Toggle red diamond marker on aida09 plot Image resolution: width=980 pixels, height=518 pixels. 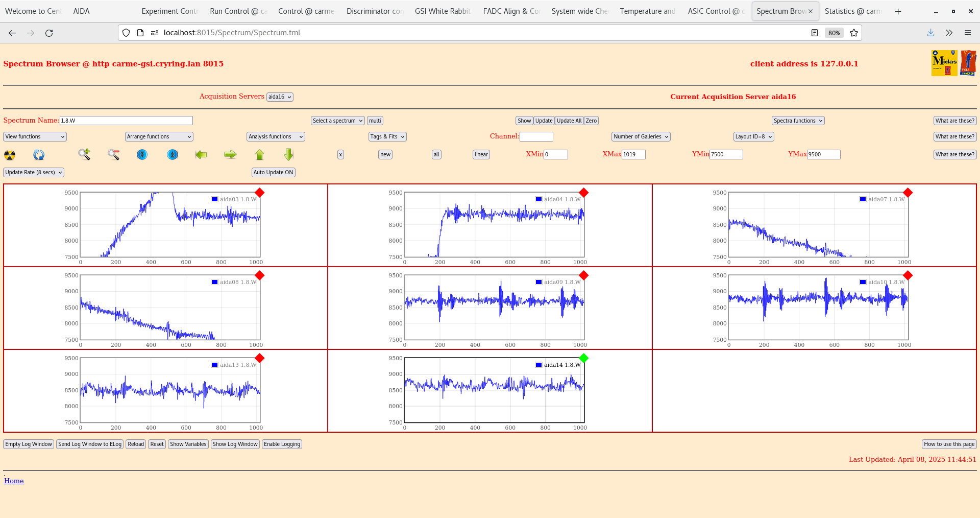tap(584, 275)
